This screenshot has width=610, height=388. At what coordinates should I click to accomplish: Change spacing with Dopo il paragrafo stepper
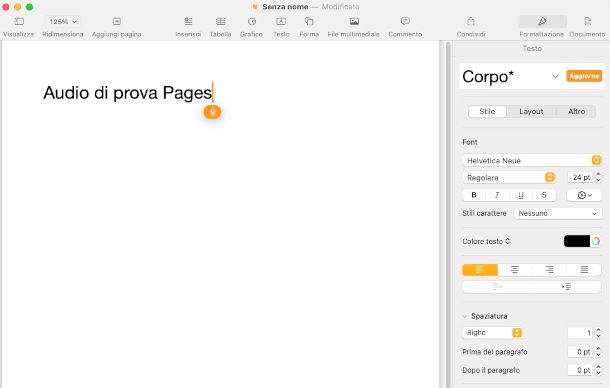(598, 370)
